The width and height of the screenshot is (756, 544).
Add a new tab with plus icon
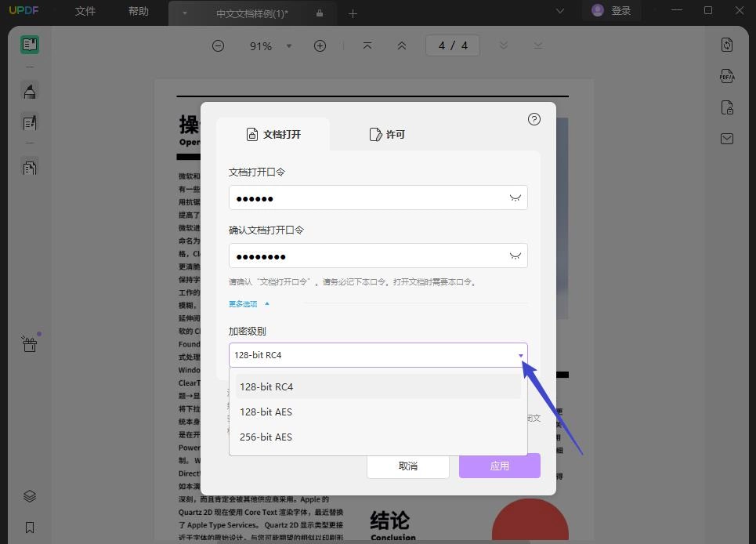coord(353,13)
